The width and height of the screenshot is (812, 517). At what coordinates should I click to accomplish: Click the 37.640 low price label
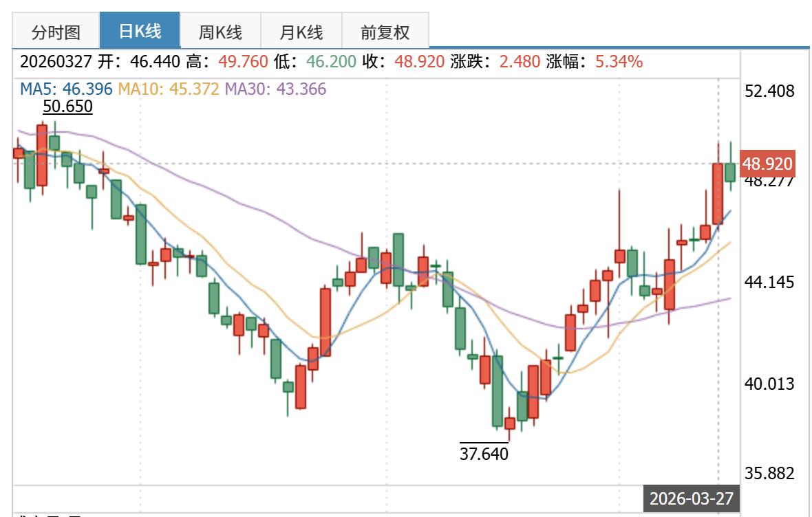(x=484, y=453)
